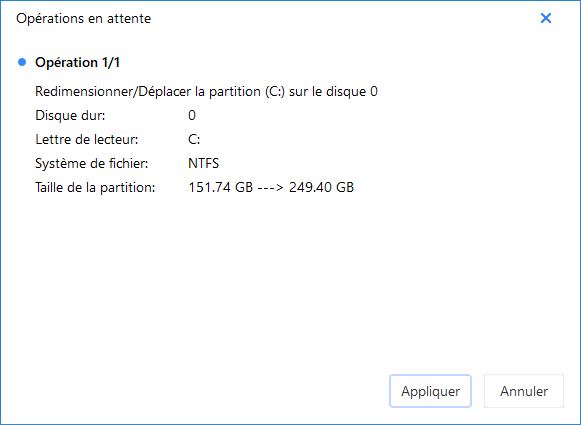This screenshot has height=425, width=581.
Task: Click the original size 151.74 GB
Action: (221, 187)
